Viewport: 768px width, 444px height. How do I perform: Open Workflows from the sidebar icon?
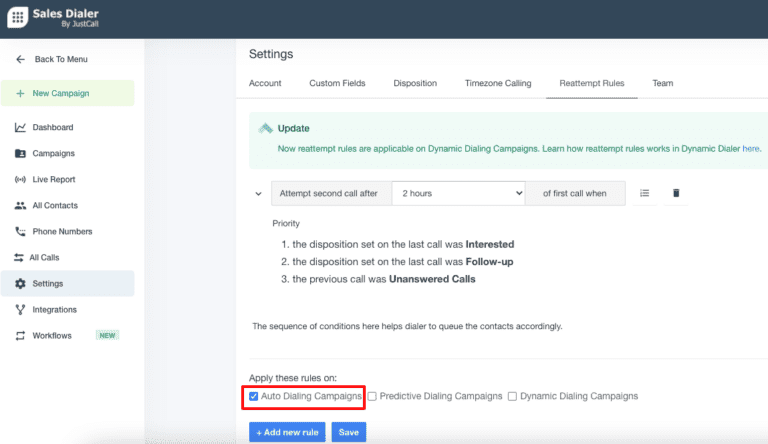click(x=21, y=336)
